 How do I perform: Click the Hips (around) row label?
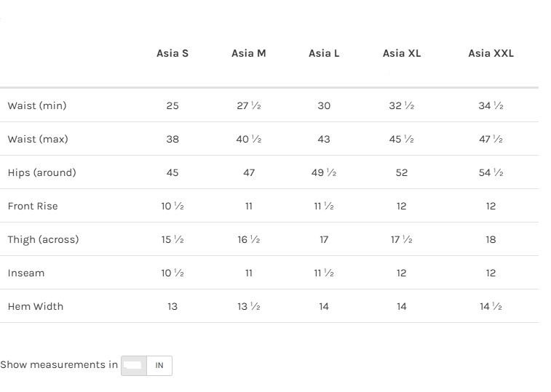41,172
